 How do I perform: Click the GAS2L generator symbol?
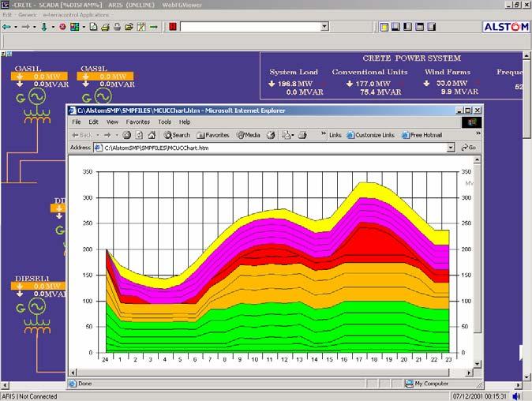[x=103, y=96]
